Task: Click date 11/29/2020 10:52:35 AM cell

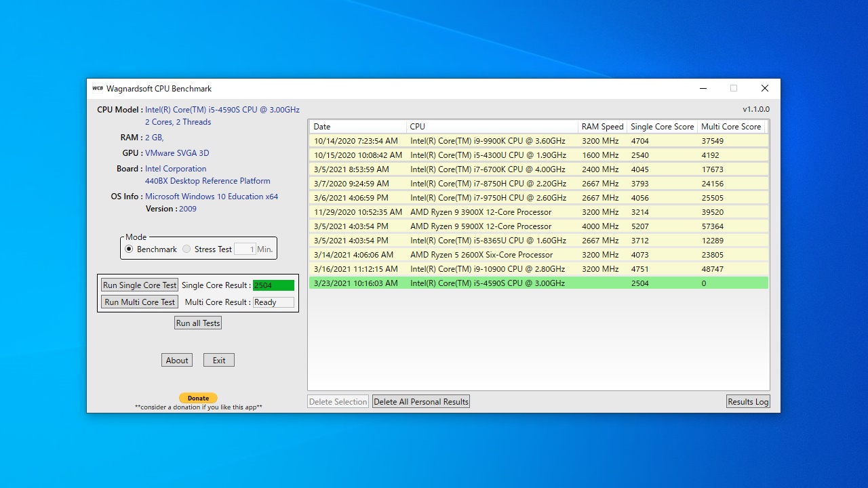Action: [x=358, y=212]
